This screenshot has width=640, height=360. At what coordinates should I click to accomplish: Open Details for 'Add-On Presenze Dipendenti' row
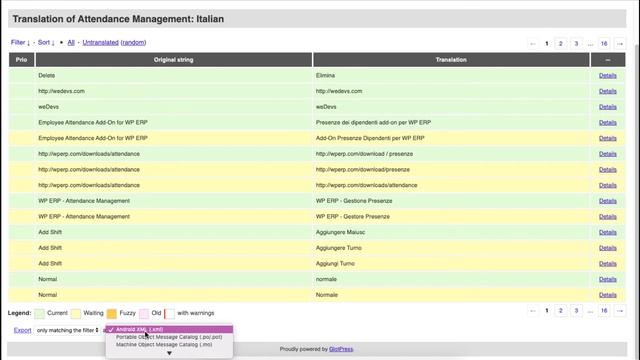607,138
